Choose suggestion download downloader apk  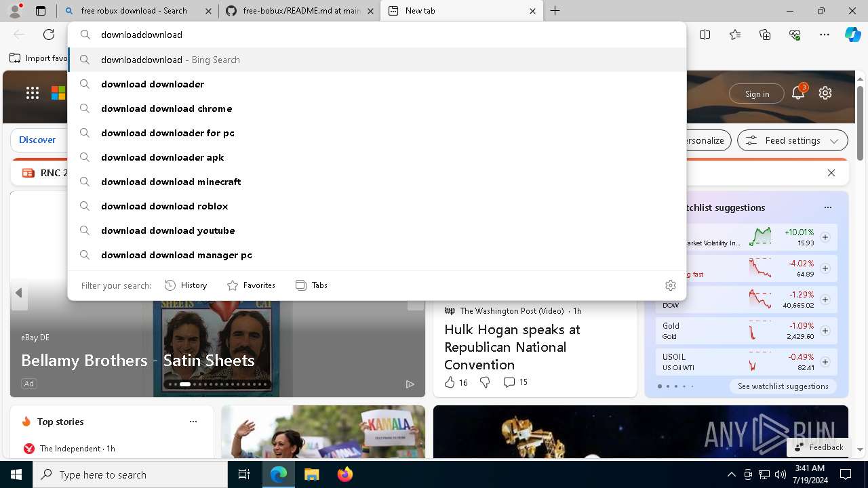click(377, 157)
